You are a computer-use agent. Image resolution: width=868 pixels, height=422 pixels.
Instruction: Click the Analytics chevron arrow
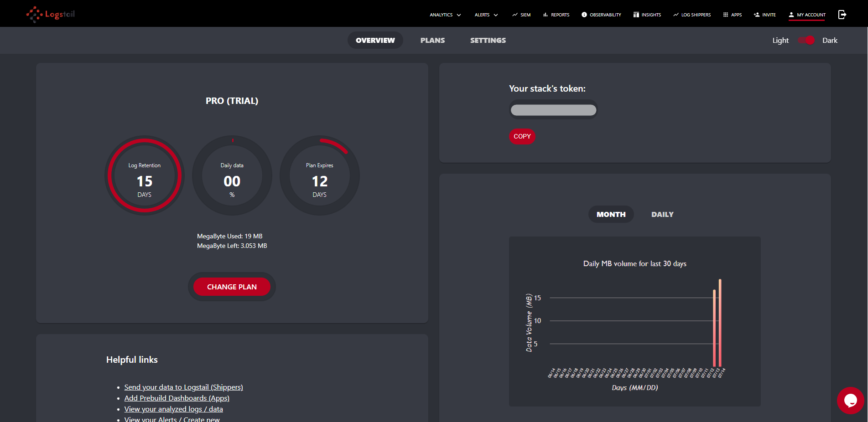[459, 15]
